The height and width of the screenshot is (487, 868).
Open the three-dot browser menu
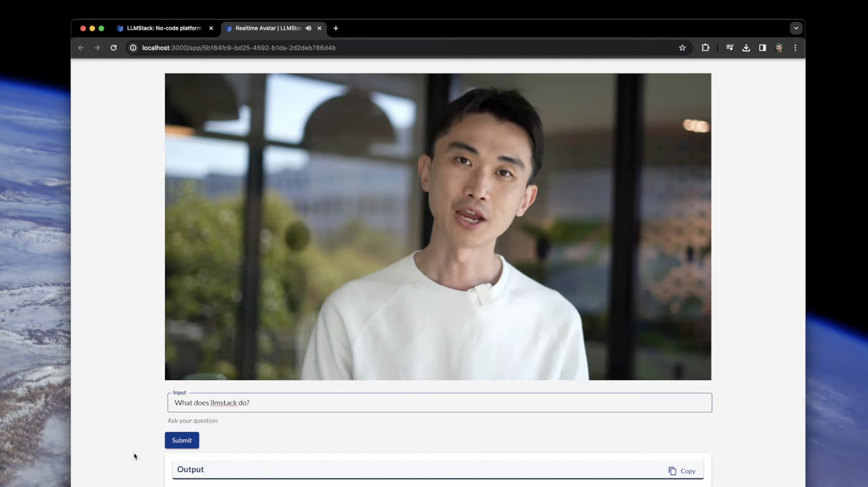(x=794, y=47)
